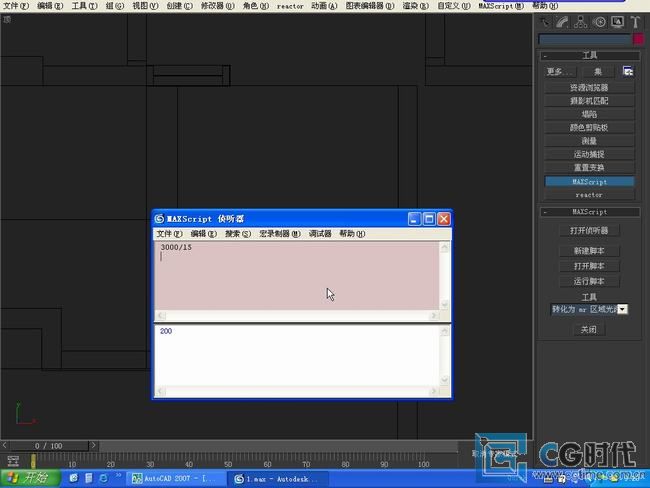Open 修改器 menu in main menu bar
This screenshot has width=650, height=488.
click(x=218, y=6)
